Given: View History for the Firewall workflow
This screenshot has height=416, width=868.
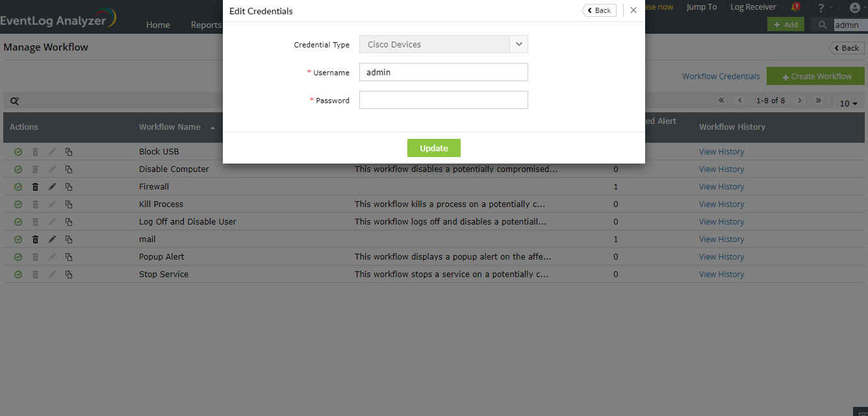Looking at the screenshot, I should coord(721,187).
